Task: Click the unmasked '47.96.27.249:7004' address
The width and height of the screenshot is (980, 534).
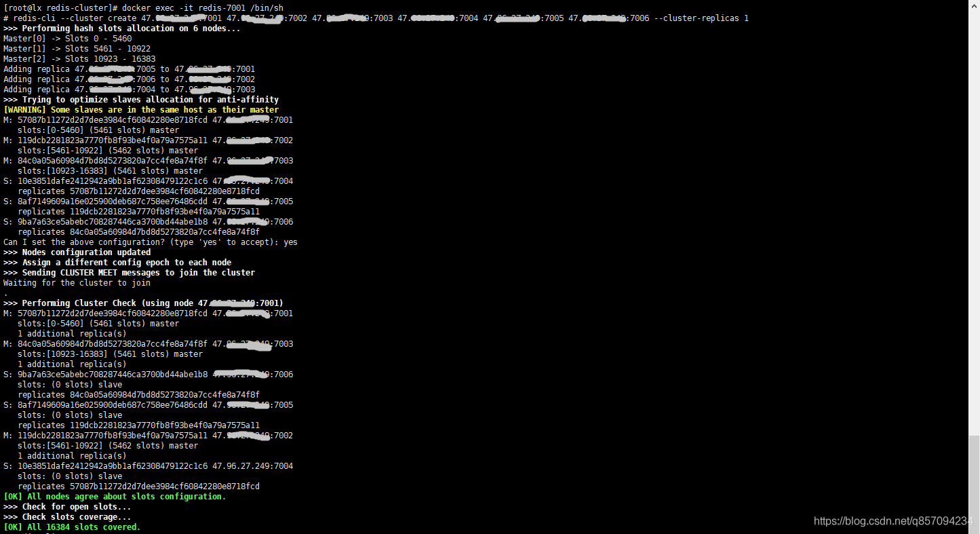Action: click(x=253, y=465)
